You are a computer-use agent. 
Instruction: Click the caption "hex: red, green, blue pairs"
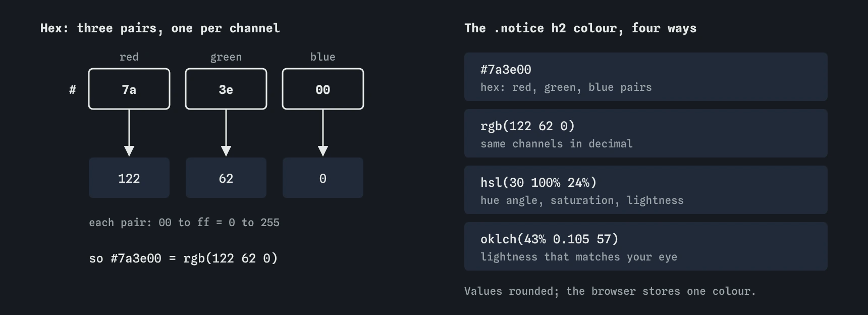[566, 87]
